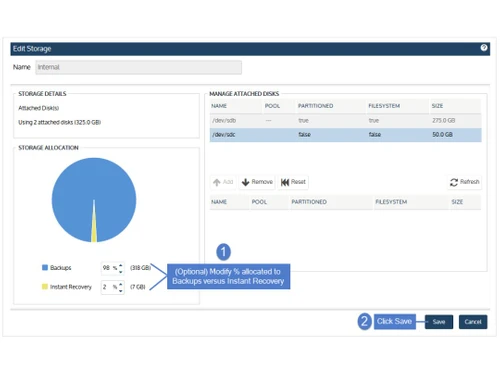Decrease the Backups percentage with down arrow
The image size is (500, 375).
coord(121,272)
